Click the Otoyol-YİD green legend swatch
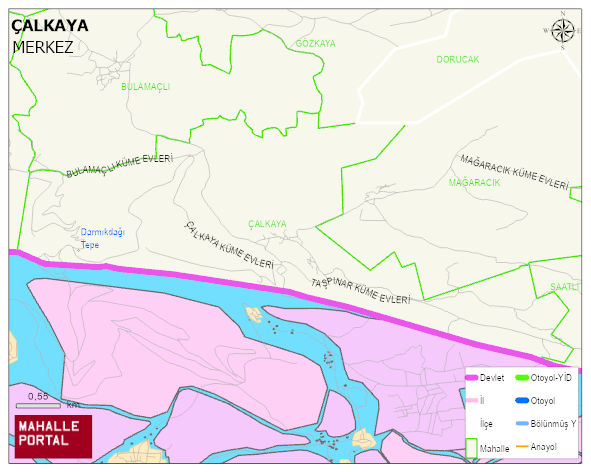 coord(522,377)
